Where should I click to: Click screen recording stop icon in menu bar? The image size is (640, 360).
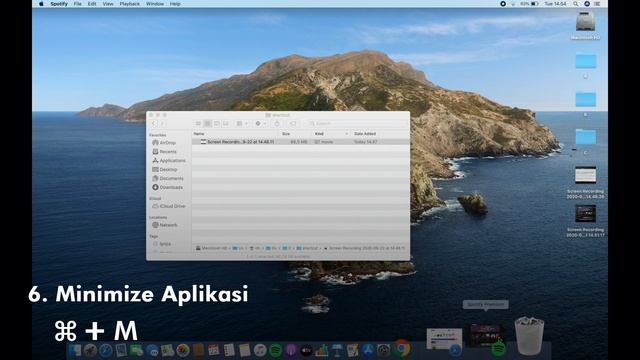[503, 4]
